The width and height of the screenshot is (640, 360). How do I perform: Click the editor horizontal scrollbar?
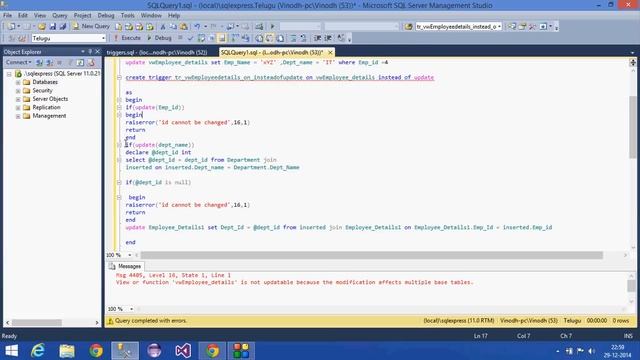371,255
